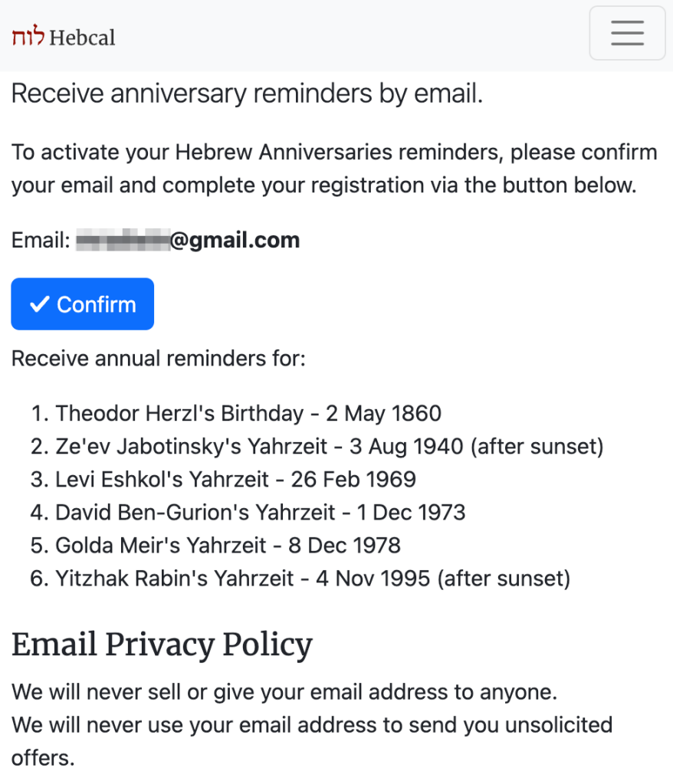673x784 pixels.
Task: Click the blurred email username
Action: (x=123, y=241)
